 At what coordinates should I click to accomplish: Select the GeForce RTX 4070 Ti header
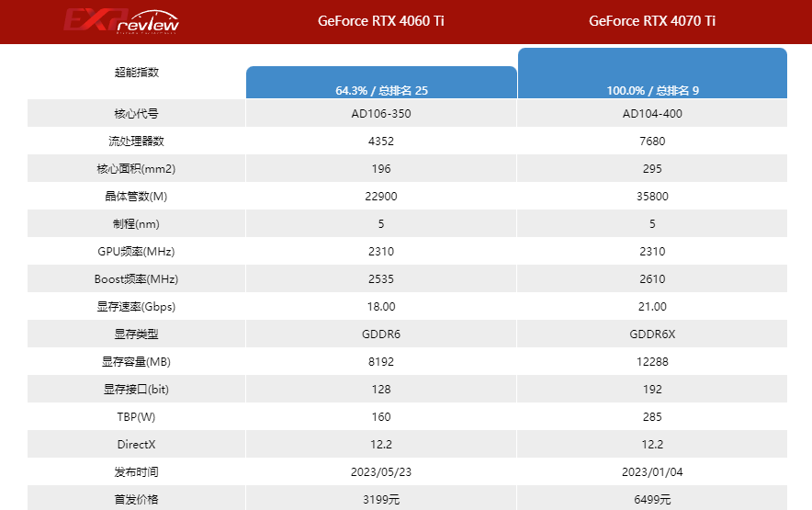[652, 21]
